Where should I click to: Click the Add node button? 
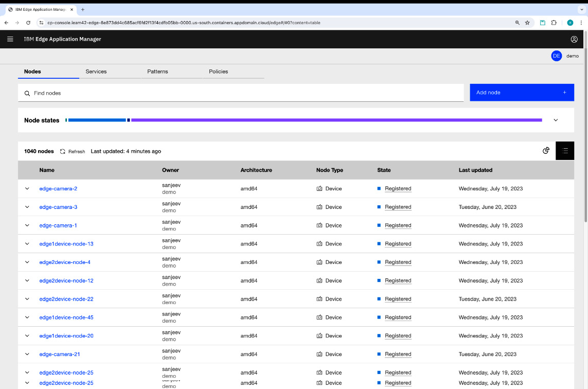pos(522,92)
